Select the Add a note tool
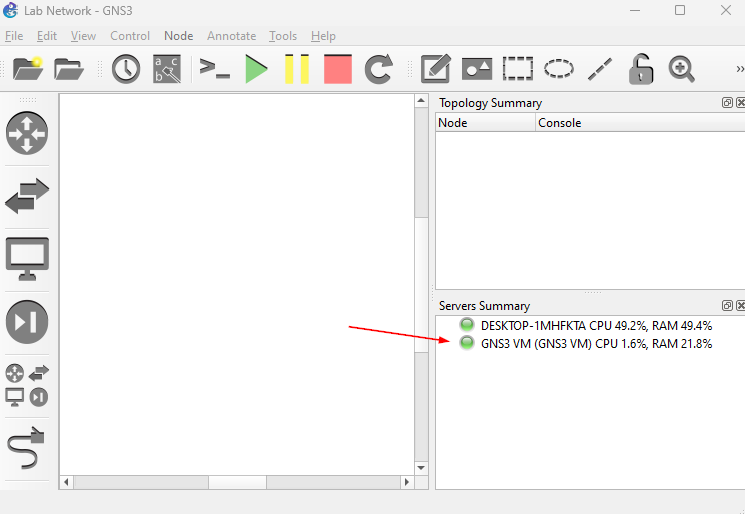745x514 pixels. tap(436, 69)
